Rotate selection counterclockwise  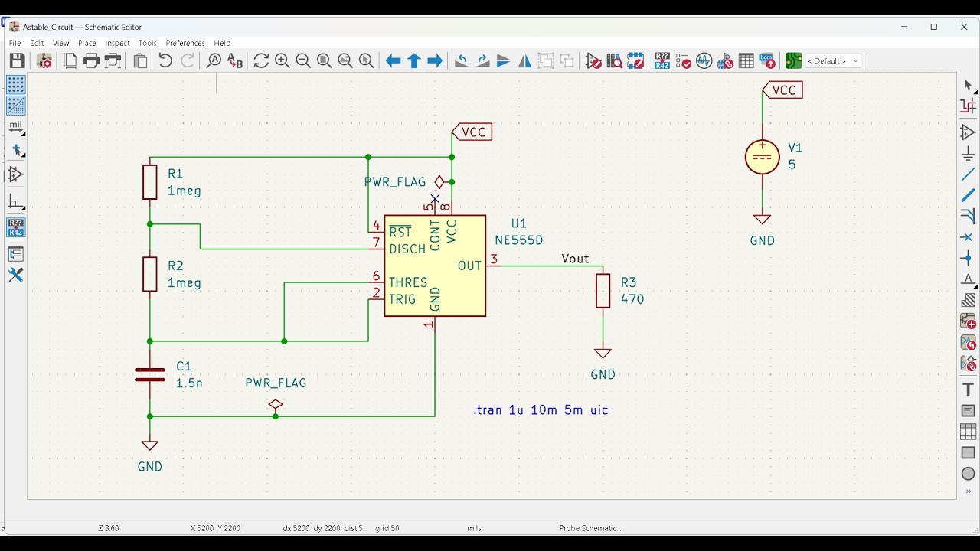click(461, 60)
